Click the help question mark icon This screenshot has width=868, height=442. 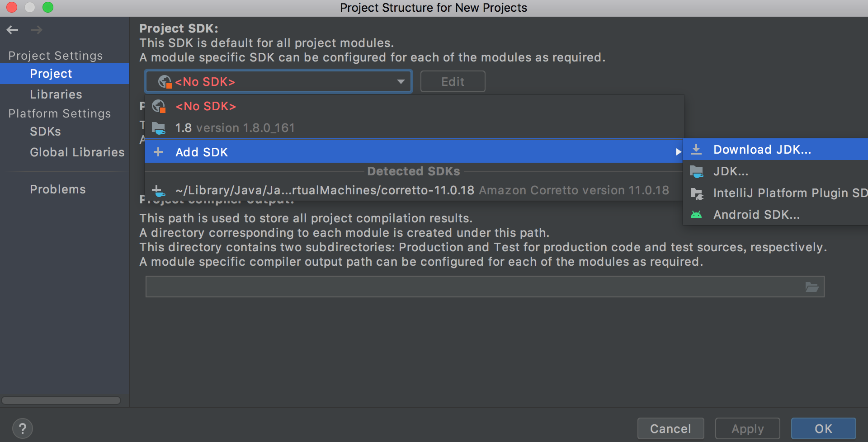[x=23, y=428]
